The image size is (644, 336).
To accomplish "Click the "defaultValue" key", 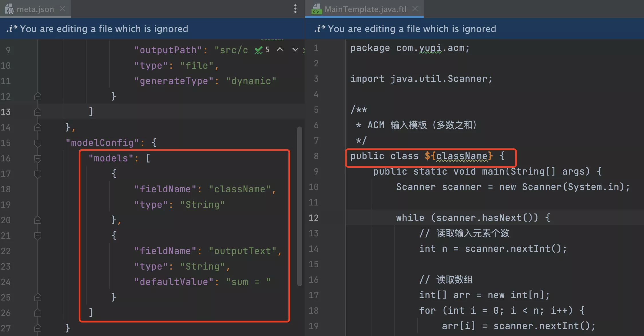I will (x=174, y=282).
